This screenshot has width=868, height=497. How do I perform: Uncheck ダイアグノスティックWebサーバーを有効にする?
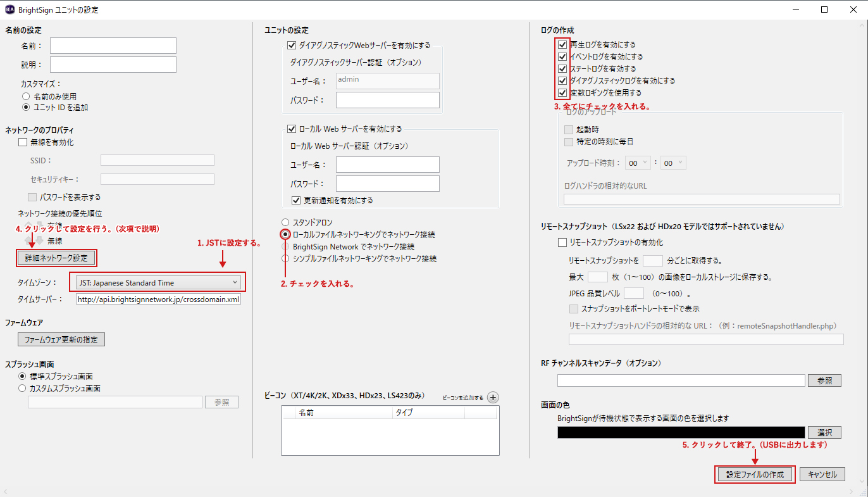click(x=292, y=46)
